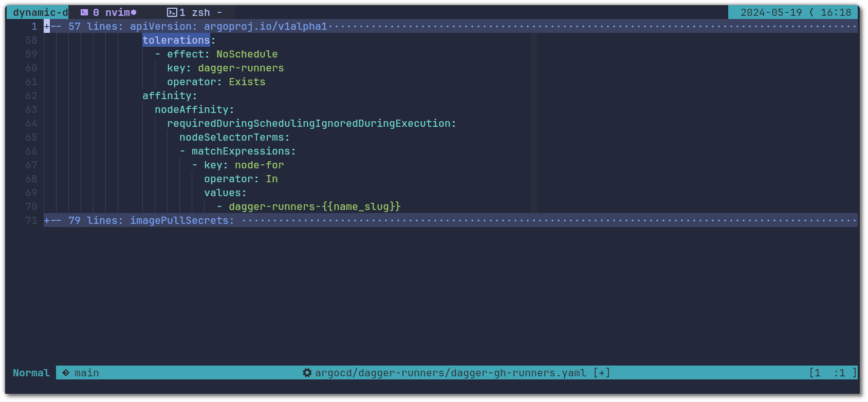Click the gear filetype icon before the filename
Viewport: 868px width, 402px height.
click(x=307, y=373)
